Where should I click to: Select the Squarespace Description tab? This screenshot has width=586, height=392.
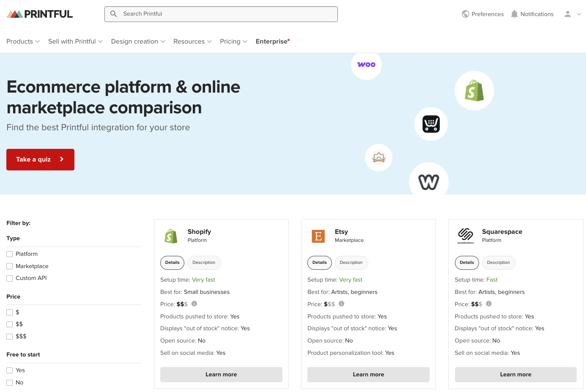point(498,263)
